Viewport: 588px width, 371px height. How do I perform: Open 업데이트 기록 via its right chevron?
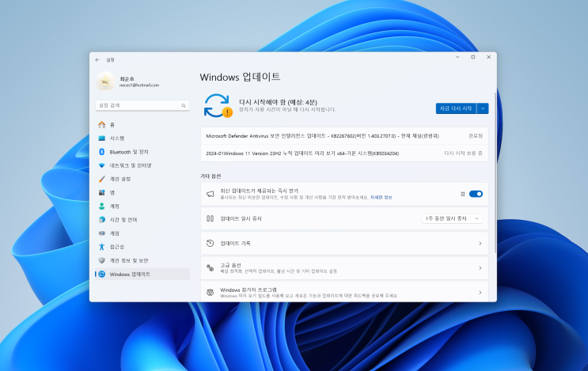pyautogui.click(x=480, y=243)
